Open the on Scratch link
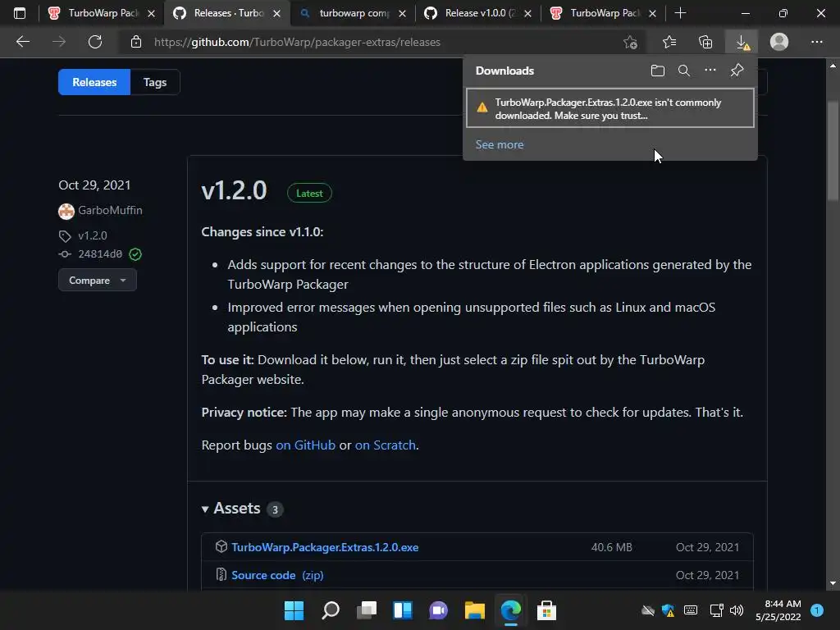The height and width of the screenshot is (630, 840). coord(386,445)
